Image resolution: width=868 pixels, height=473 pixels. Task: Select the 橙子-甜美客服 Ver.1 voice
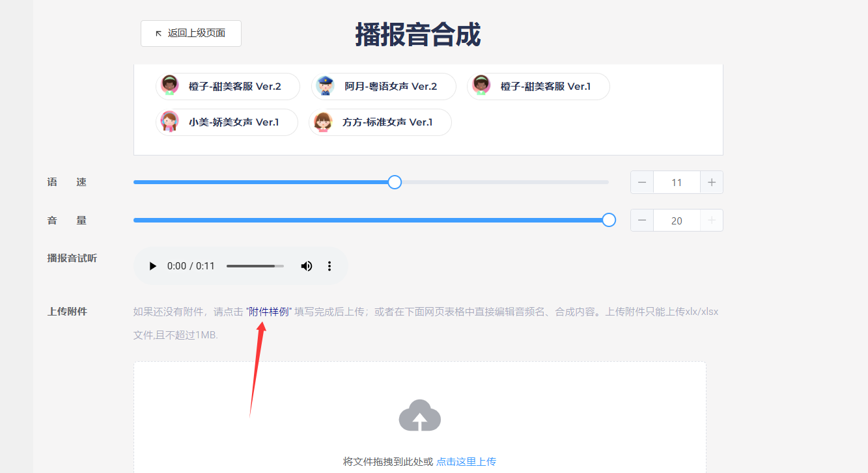[x=539, y=87]
